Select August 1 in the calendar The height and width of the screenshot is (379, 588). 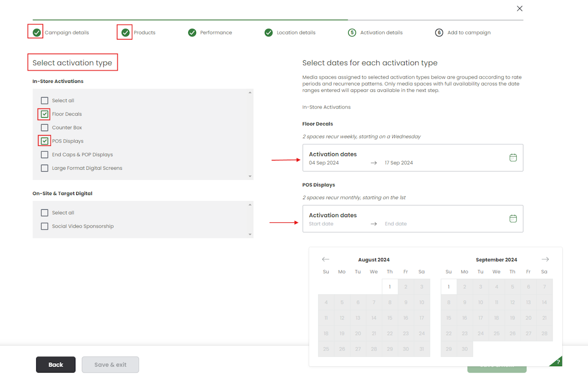(390, 287)
